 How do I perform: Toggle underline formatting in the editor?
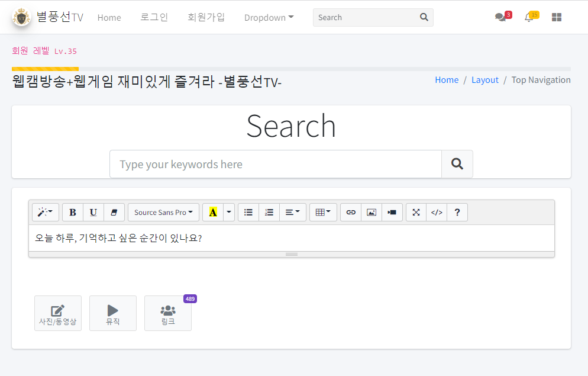tap(93, 213)
